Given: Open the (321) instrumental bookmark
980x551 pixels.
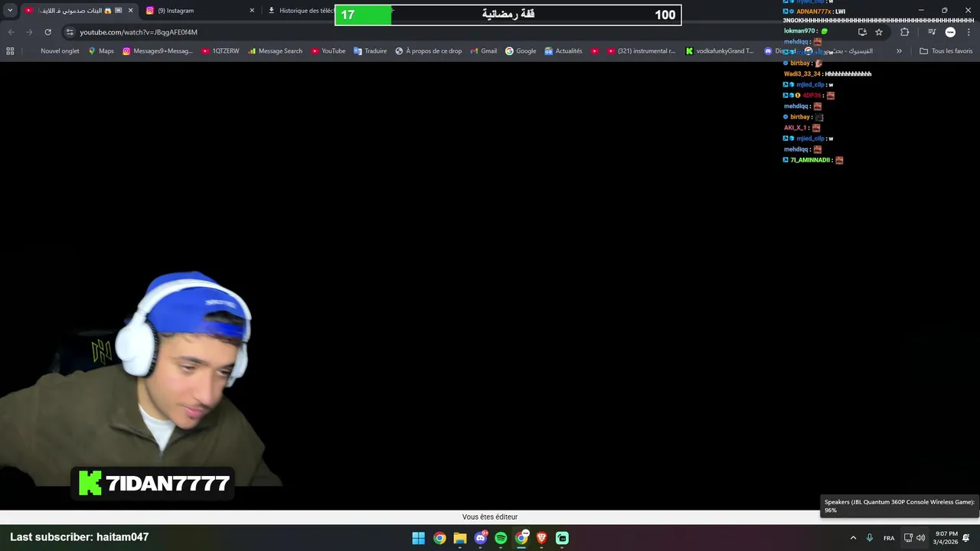Looking at the screenshot, I should [x=641, y=51].
